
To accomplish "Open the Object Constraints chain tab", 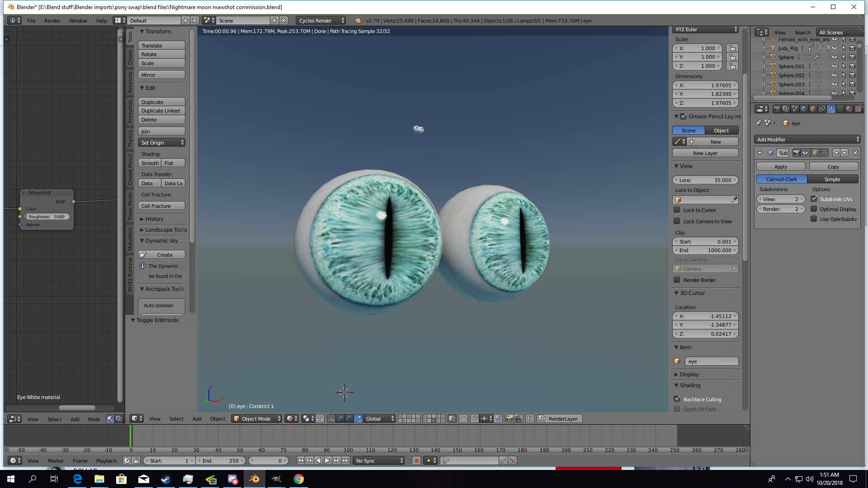I will [822, 109].
